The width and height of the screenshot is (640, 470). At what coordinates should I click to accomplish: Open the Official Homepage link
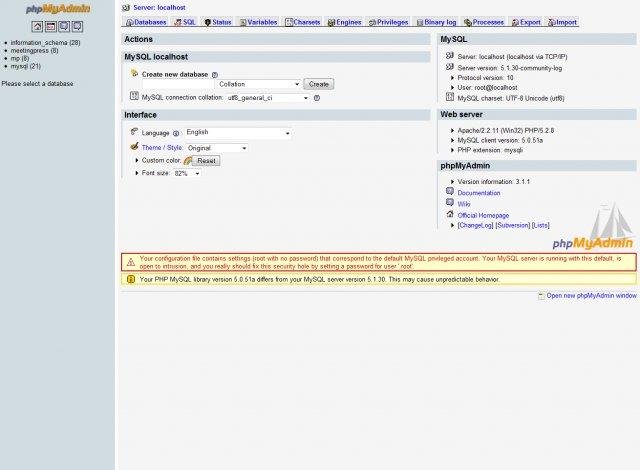pos(483,215)
